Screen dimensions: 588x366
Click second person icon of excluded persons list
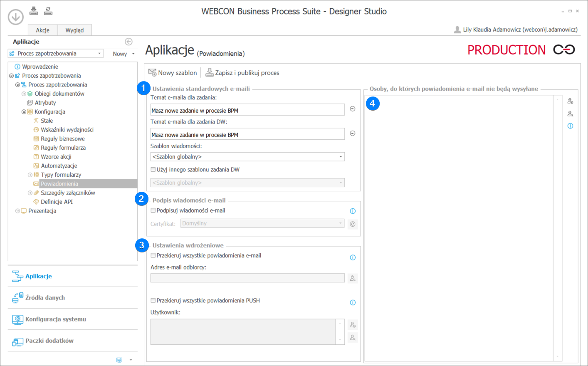[570, 114]
